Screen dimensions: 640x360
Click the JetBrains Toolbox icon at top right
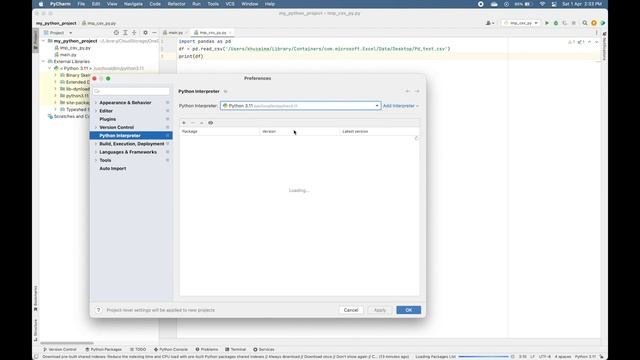point(602,23)
